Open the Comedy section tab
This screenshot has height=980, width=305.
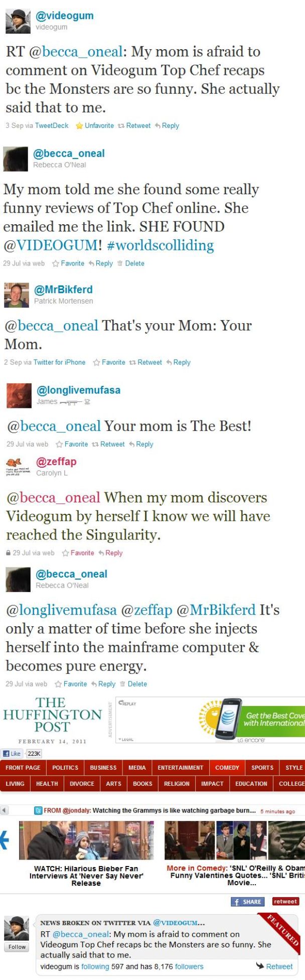point(227,768)
